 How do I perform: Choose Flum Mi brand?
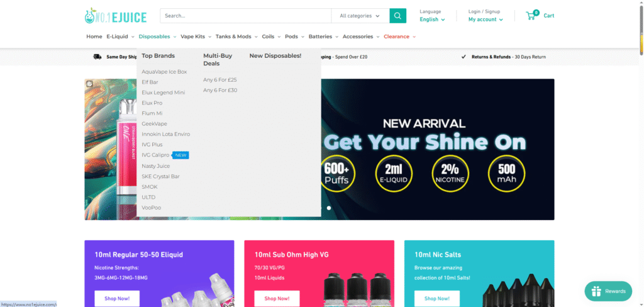(x=152, y=113)
